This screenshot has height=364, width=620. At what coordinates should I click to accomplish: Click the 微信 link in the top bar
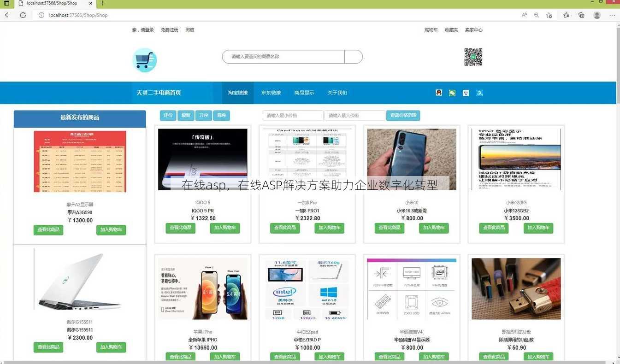190,30
